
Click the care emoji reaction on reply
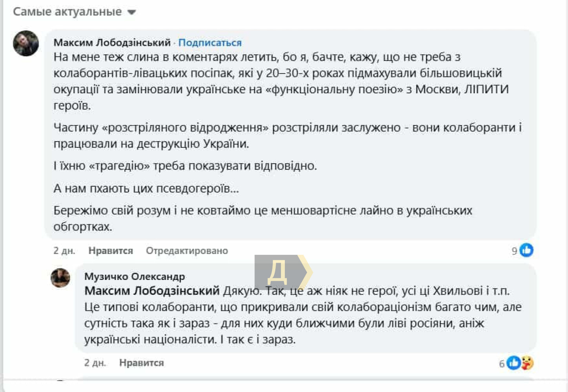(528, 363)
